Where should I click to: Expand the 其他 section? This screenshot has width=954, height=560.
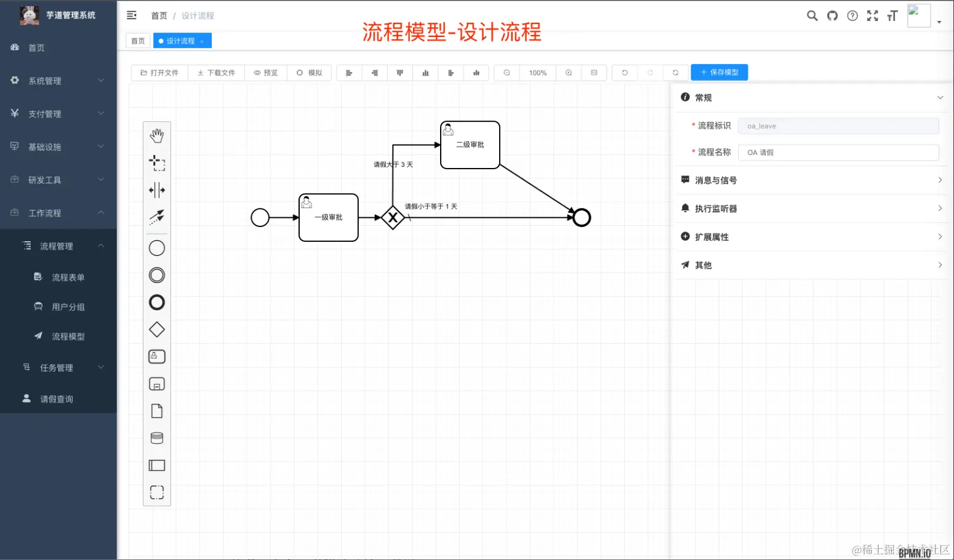click(811, 265)
